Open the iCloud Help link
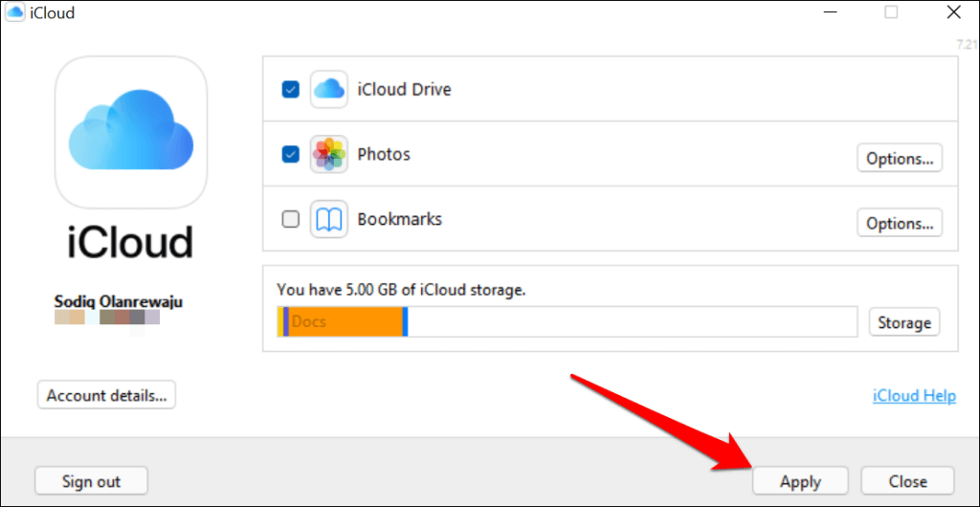This screenshot has width=980, height=507. pyautogui.click(x=914, y=396)
